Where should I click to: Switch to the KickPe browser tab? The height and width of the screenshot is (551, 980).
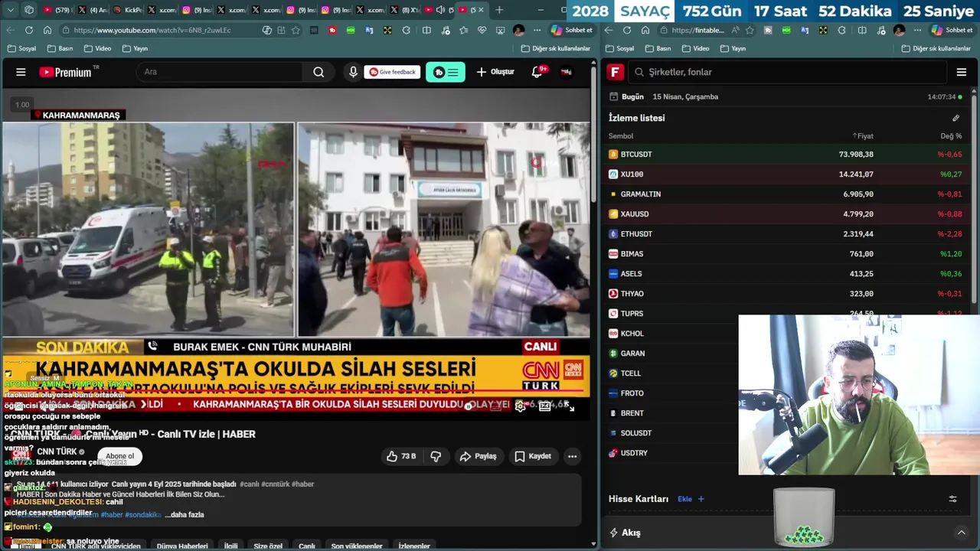click(127, 10)
